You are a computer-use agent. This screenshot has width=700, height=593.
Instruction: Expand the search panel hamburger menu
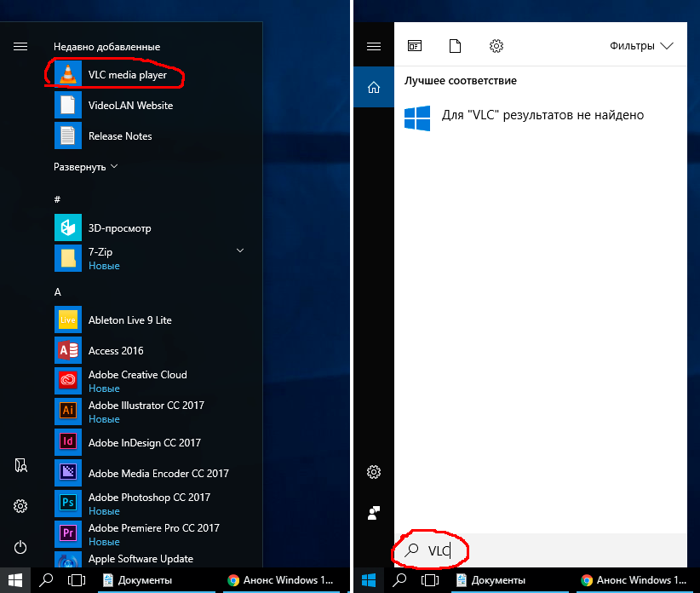click(374, 47)
